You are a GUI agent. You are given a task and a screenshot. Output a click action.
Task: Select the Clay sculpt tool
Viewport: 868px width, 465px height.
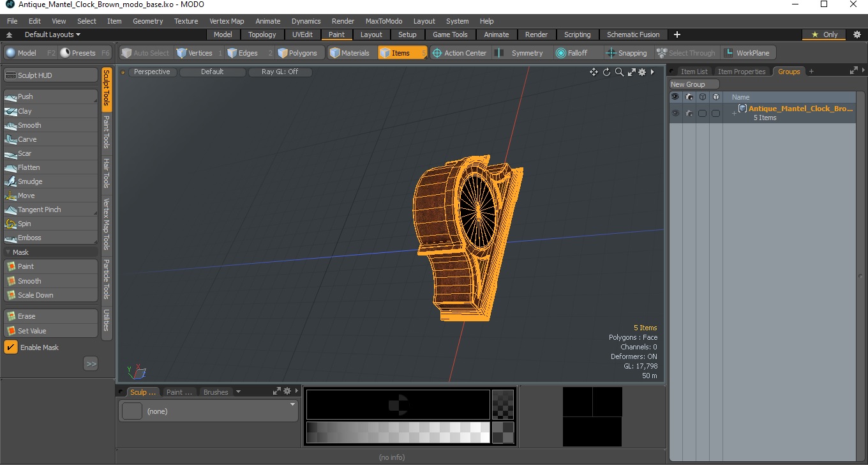click(x=50, y=111)
